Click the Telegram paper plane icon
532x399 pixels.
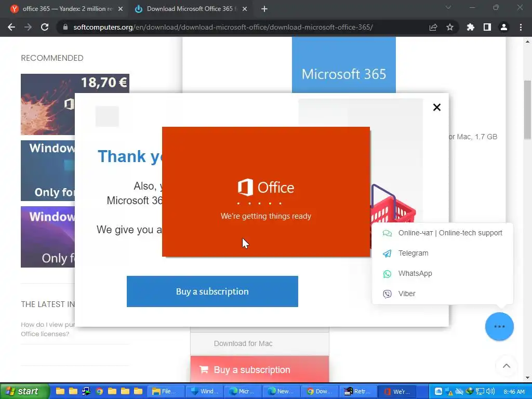coord(387,254)
